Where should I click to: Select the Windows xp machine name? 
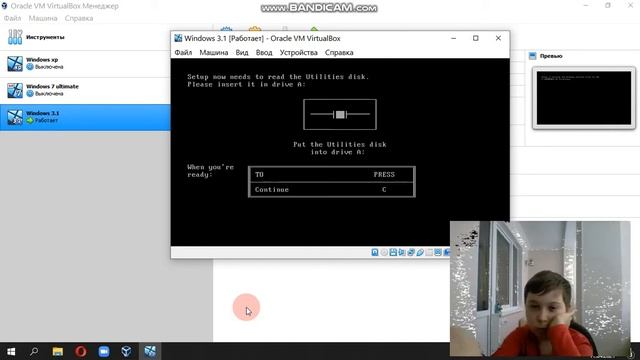pos(42,60)
